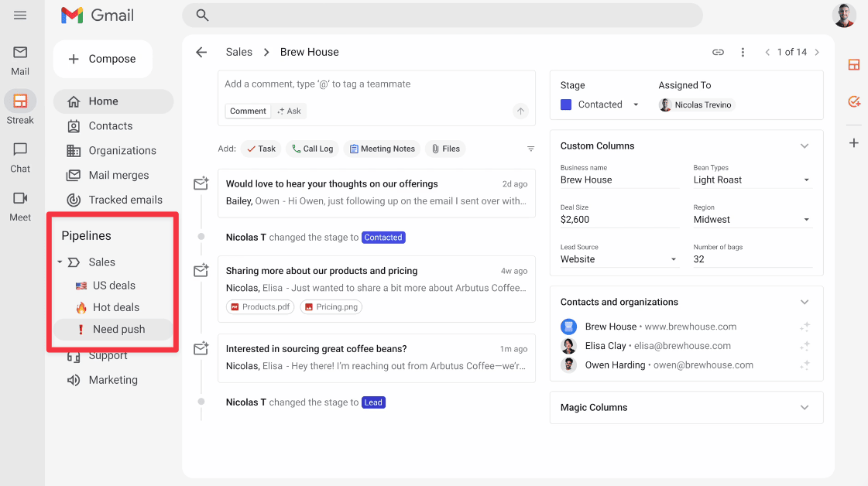Click the blue stage color swatch
The image size is (868, 486).
point(566,104)
